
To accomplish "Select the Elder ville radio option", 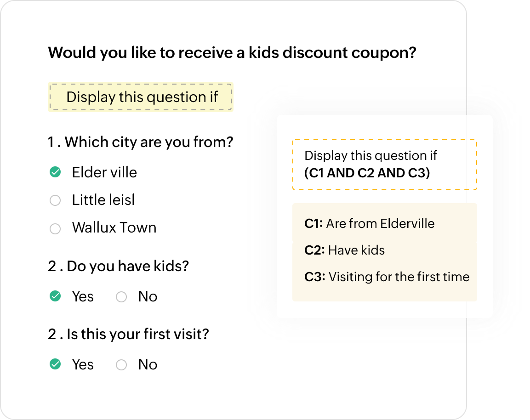I will [55, 172].
